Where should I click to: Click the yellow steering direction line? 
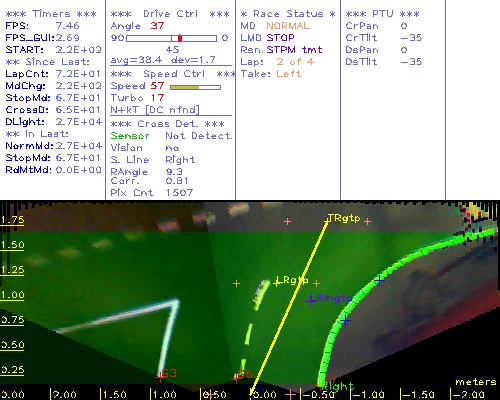pos(289,305)
